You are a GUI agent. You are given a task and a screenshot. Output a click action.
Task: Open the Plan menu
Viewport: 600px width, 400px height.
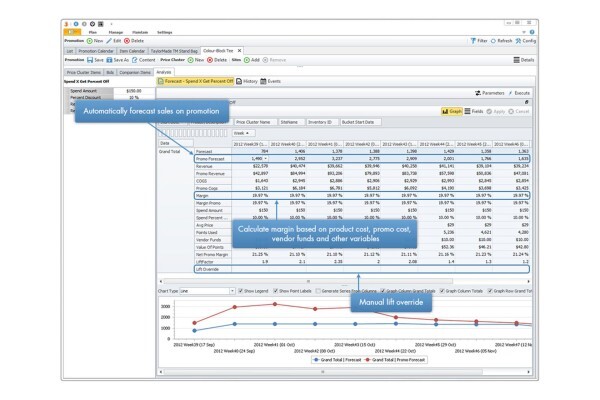[93, 32]
